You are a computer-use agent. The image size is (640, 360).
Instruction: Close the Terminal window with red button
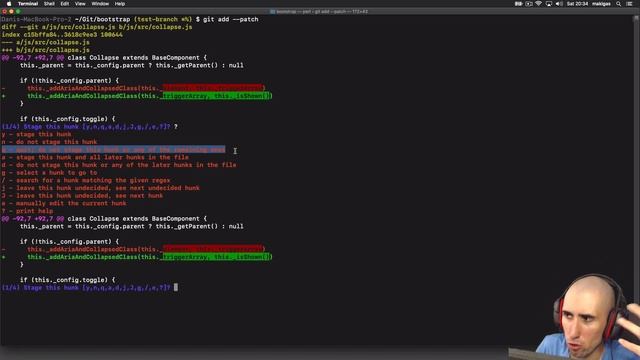pos(4,11)
